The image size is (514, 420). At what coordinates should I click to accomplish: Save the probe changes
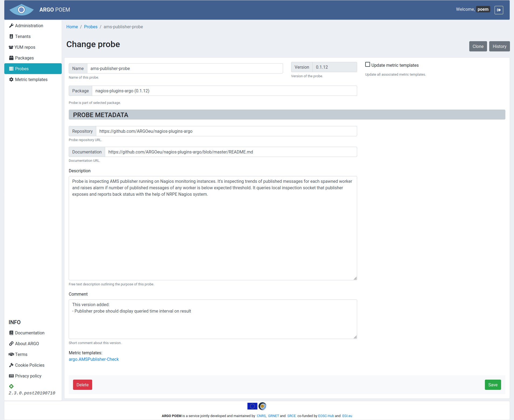pos(493,385)
